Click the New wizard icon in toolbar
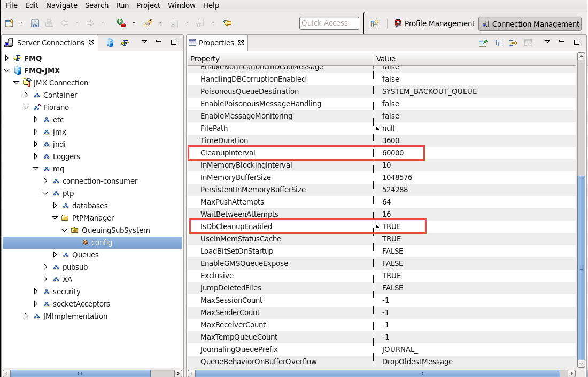Screen dimensions: 588x377 (9, 23)
